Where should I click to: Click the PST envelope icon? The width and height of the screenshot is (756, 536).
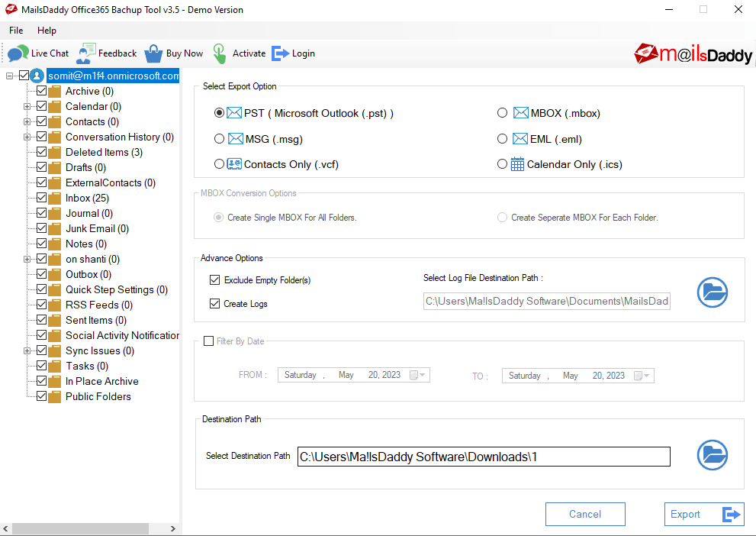point(234,113)
